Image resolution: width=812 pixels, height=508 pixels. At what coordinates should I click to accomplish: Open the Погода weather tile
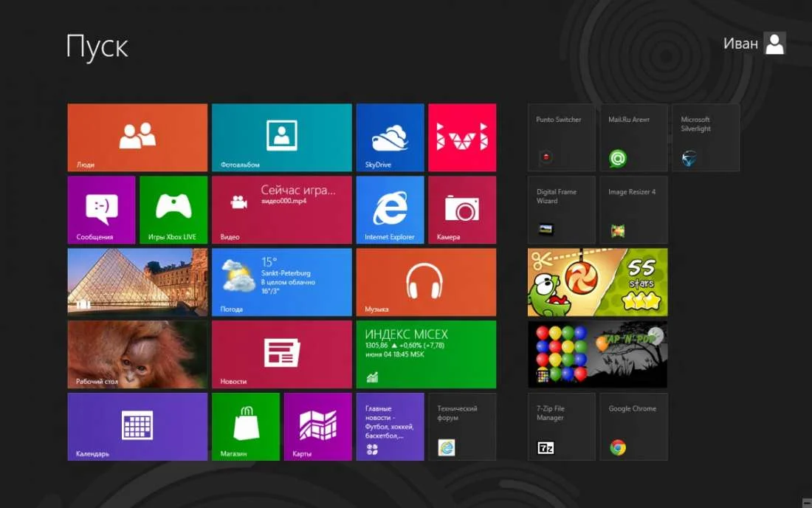(282, 282)
